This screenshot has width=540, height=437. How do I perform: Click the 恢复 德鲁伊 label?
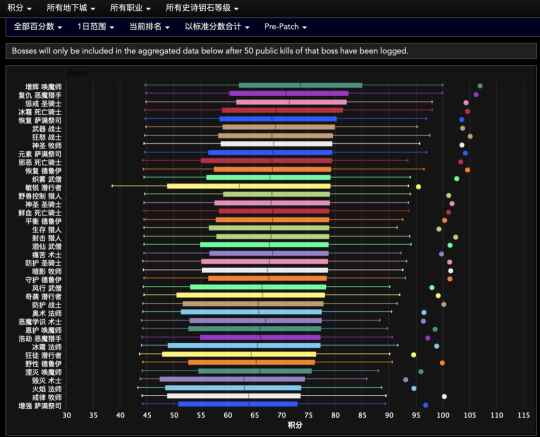tap(43, 171)
